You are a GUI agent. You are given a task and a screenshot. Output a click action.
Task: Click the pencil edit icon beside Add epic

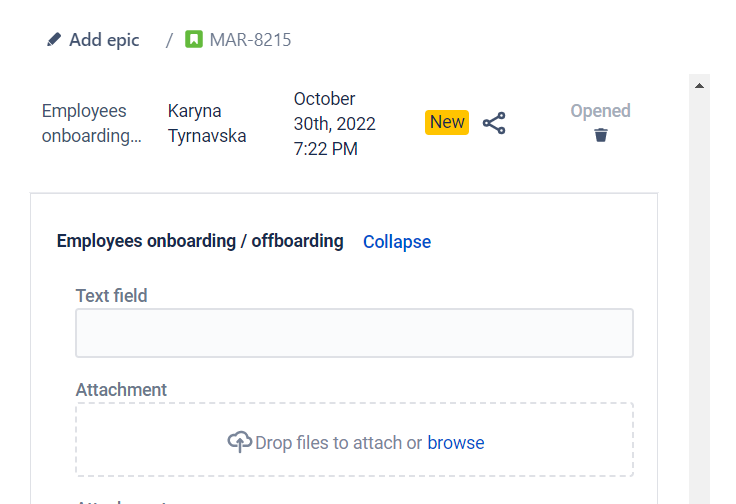(x=54, y=40)
